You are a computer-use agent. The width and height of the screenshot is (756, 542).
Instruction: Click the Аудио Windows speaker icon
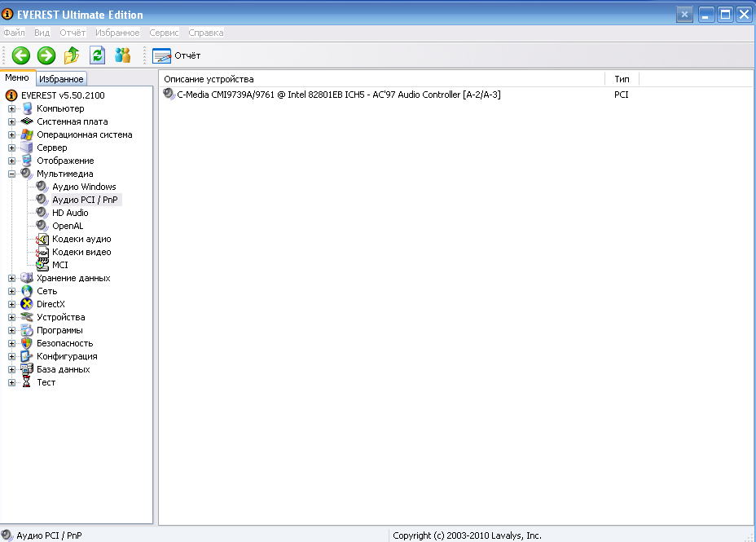[42, 186]
